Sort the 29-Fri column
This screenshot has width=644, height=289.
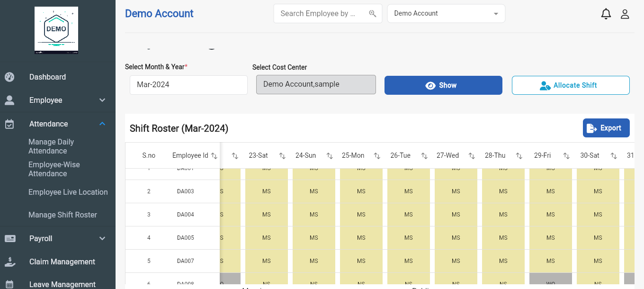point(566,156)
